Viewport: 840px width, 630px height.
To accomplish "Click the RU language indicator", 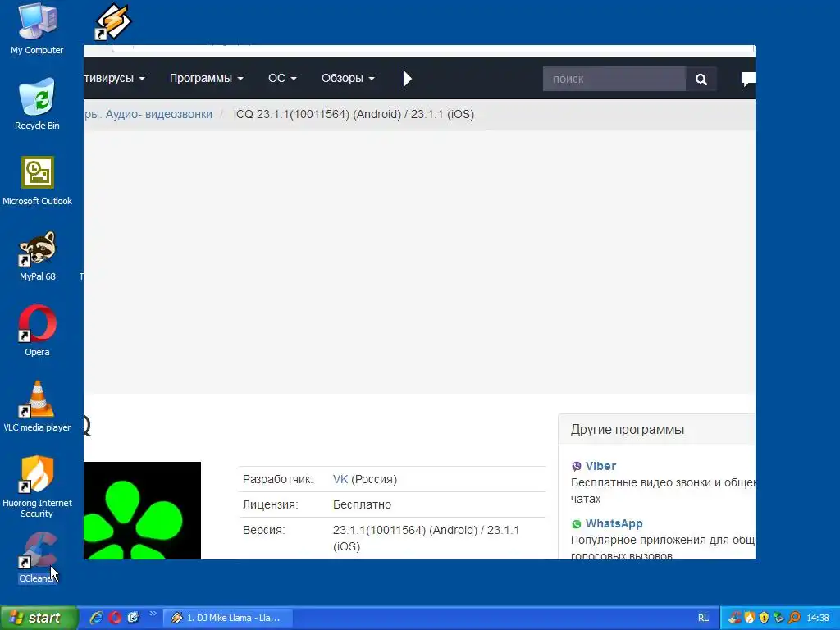I will coord(703,618).
